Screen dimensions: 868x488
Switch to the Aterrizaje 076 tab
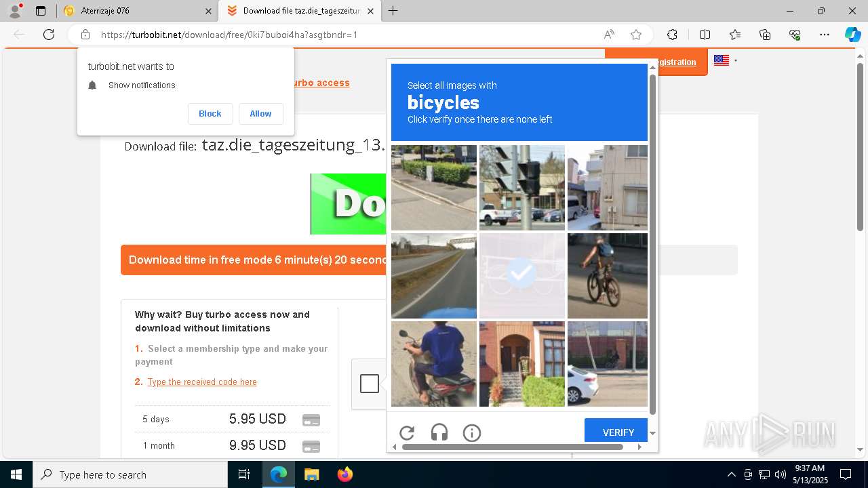point(137,11)
